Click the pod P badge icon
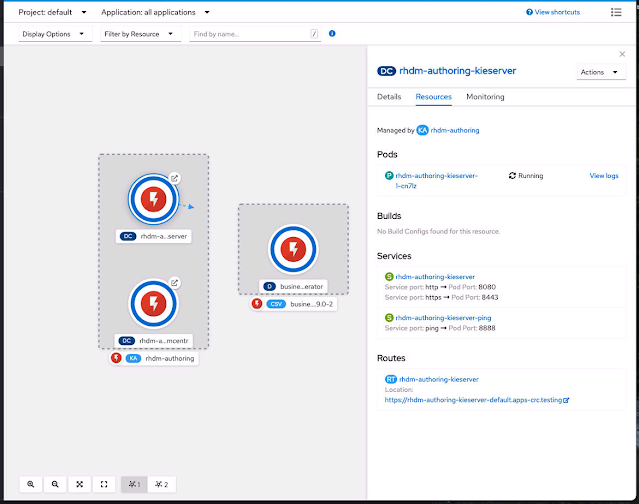This screenshot has height=504, width=639. [x=389, y=176]
